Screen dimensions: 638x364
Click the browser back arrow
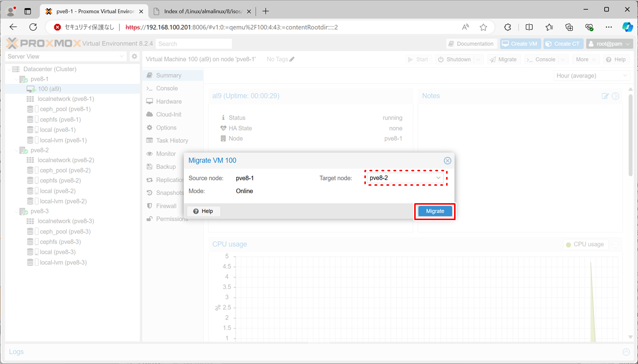(13, 27)
